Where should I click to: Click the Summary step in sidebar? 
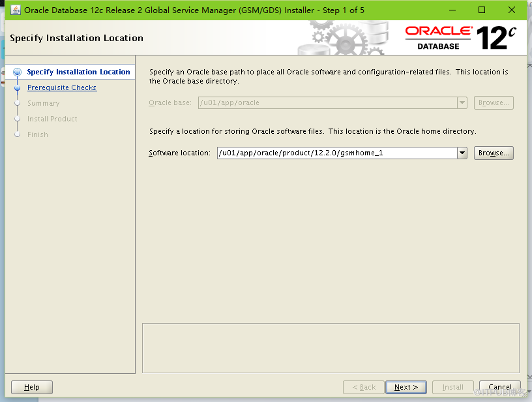(44, 103)
